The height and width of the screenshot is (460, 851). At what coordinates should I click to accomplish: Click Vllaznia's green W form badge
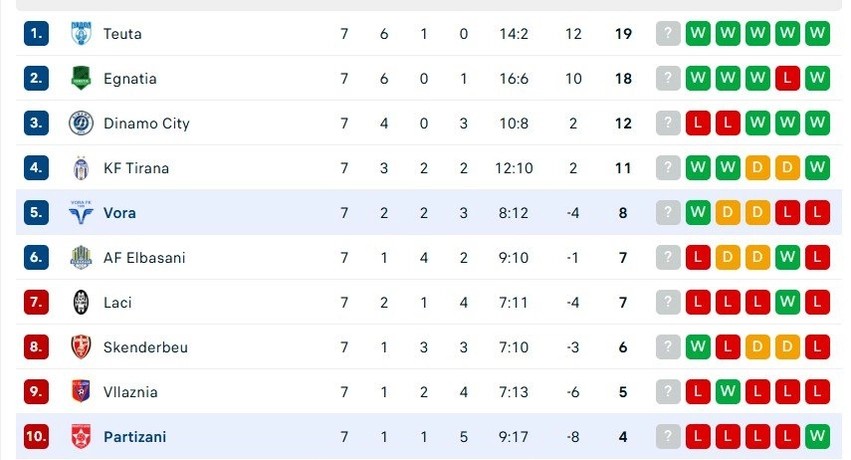click(x=728, y=392)
